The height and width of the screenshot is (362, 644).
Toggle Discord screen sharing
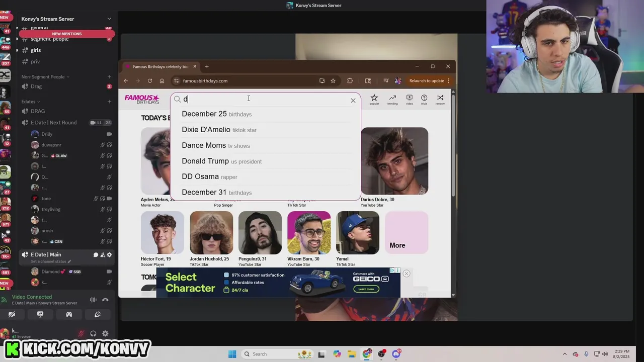point(40,315)
